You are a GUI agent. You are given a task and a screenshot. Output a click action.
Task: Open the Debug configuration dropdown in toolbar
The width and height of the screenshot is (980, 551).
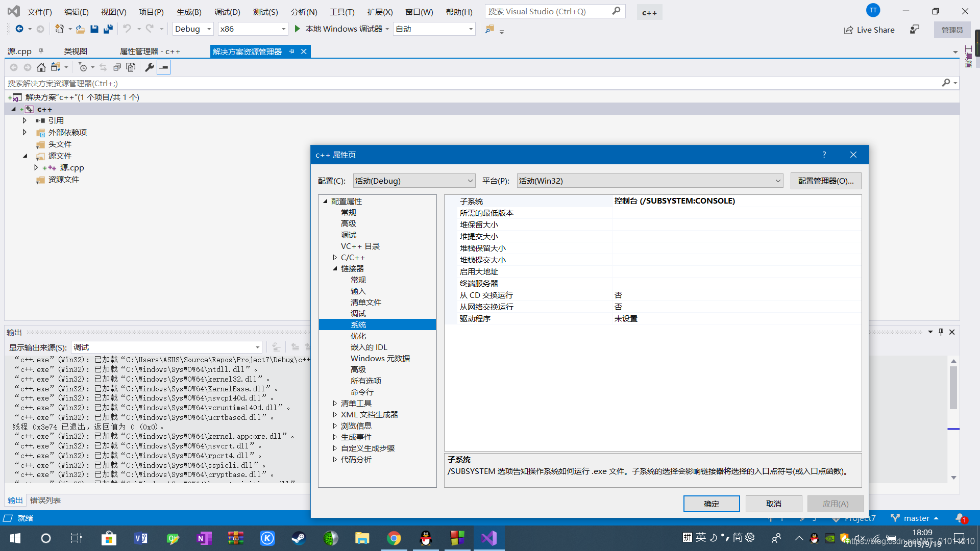[x=193, y=29]
